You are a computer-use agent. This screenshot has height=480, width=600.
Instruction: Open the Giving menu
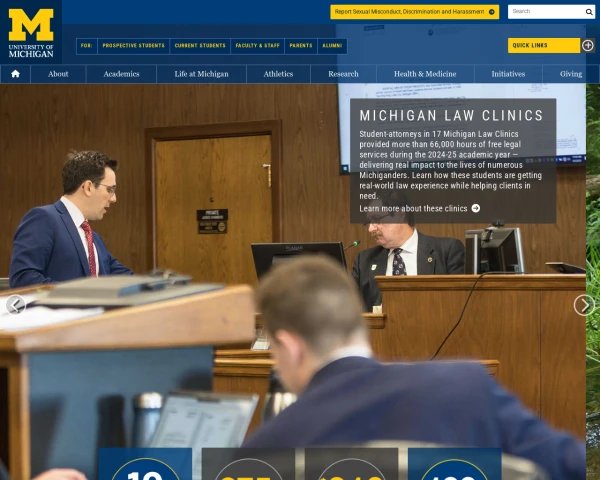[x=571, y=74]
